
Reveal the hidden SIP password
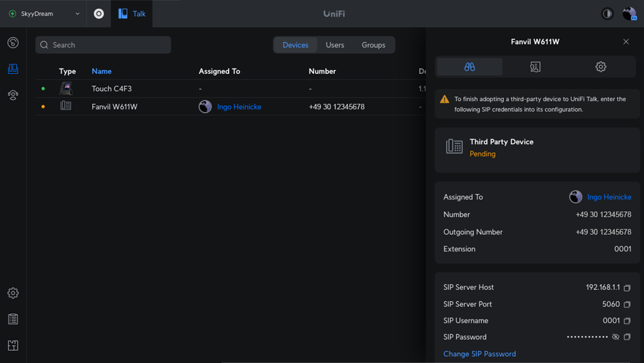(616, 337)
